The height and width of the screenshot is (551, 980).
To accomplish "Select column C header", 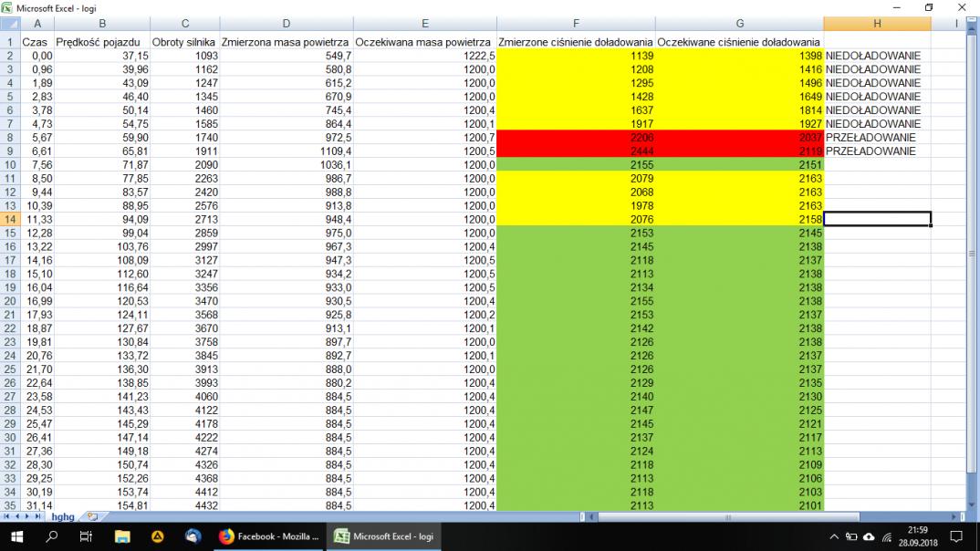I will (185, 24).
